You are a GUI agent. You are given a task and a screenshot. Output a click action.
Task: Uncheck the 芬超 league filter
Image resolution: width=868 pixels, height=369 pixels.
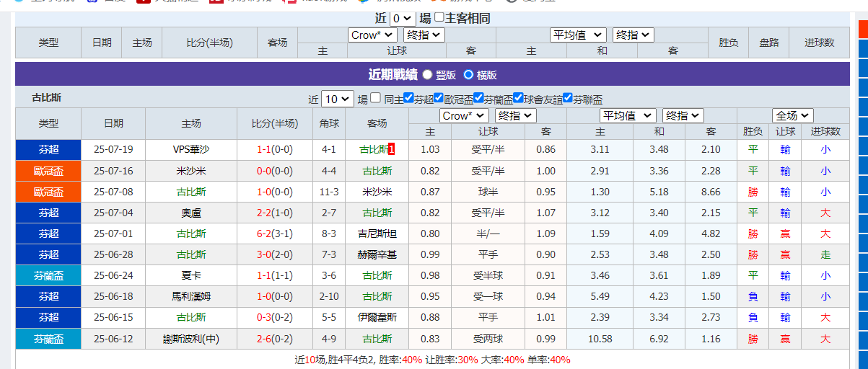tap(408, 99)
